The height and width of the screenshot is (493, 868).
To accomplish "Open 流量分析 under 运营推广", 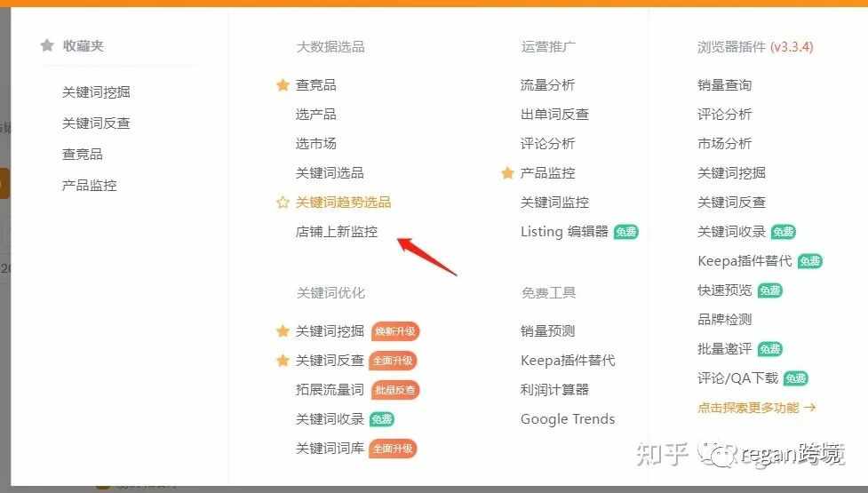I will [547, 84].
